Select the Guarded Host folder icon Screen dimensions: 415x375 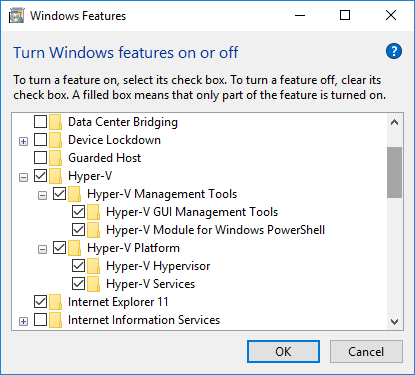tap(55, 158)
